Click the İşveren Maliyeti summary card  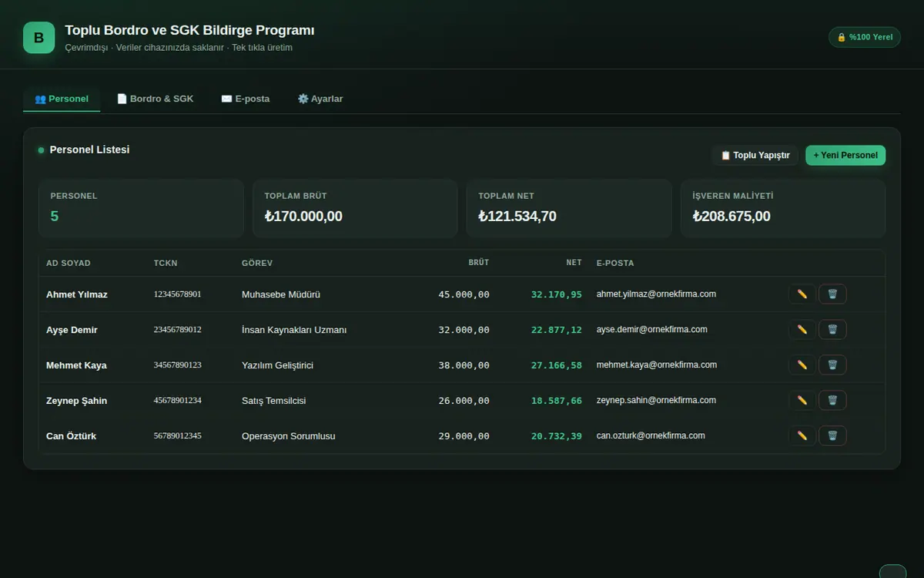783,208
